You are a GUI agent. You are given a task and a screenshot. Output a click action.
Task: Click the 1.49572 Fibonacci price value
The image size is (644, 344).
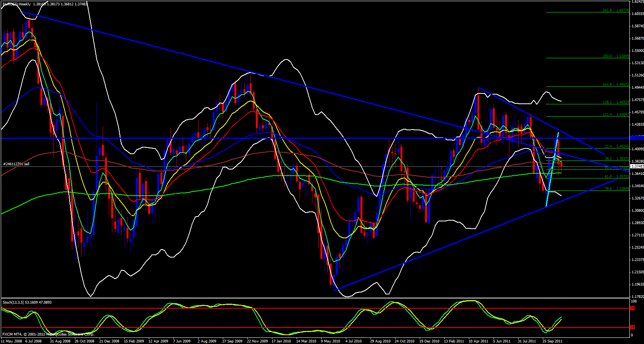[x=622, y=85]
